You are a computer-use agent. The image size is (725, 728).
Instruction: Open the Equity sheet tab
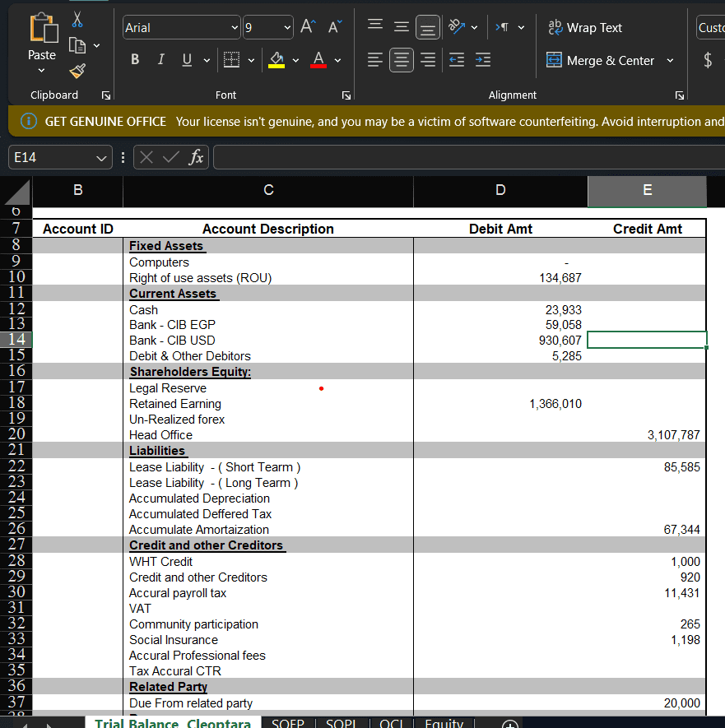pos(444,724)
